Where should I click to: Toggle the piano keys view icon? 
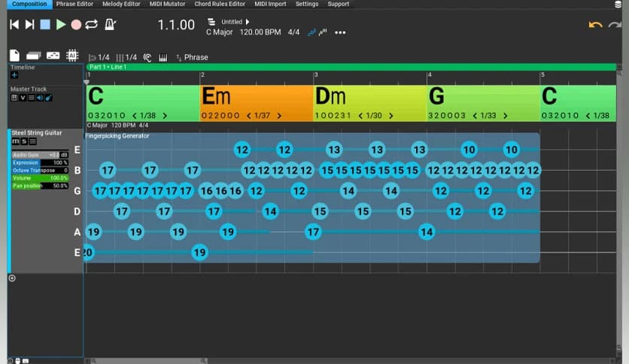point(163,57)
